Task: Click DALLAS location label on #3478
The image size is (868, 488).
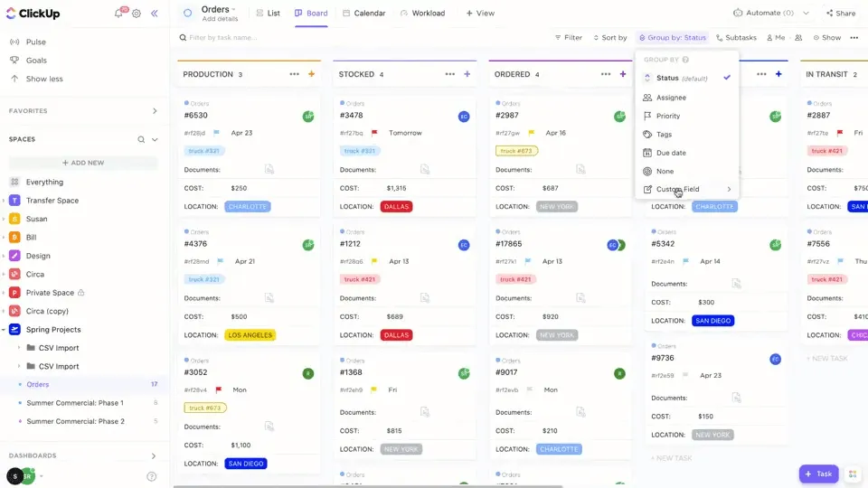Action: 396,206
